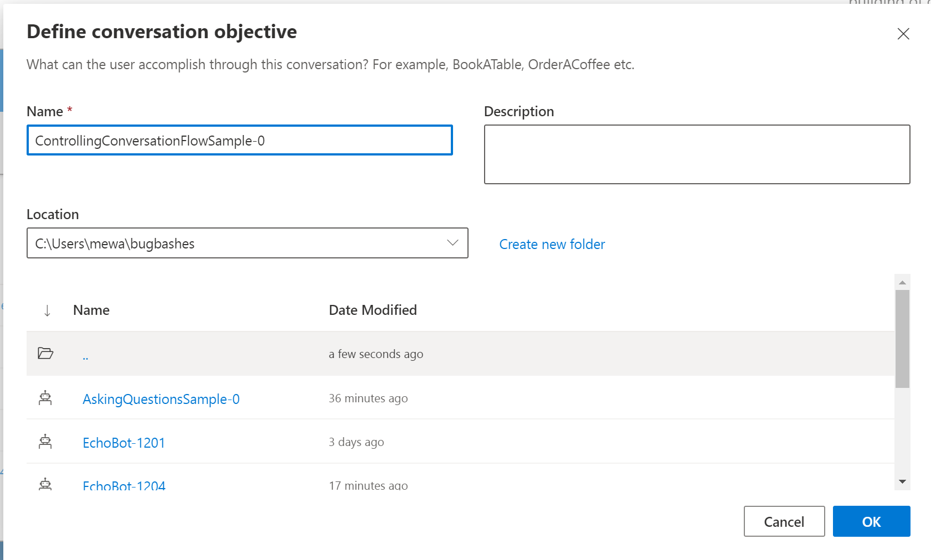Click the bot icon beside EchoBot-1204
The width and height of the screenshot is (931, 560).
coord(45,485)
